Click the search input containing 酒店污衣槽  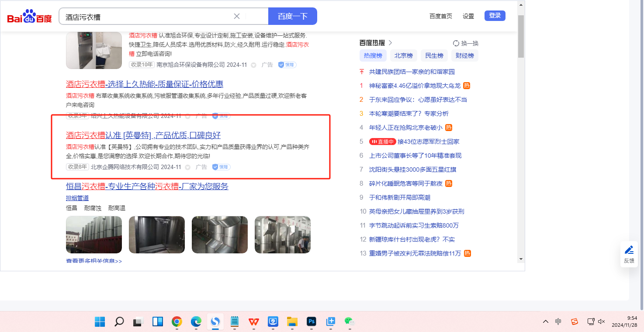[x=146, y=17]
